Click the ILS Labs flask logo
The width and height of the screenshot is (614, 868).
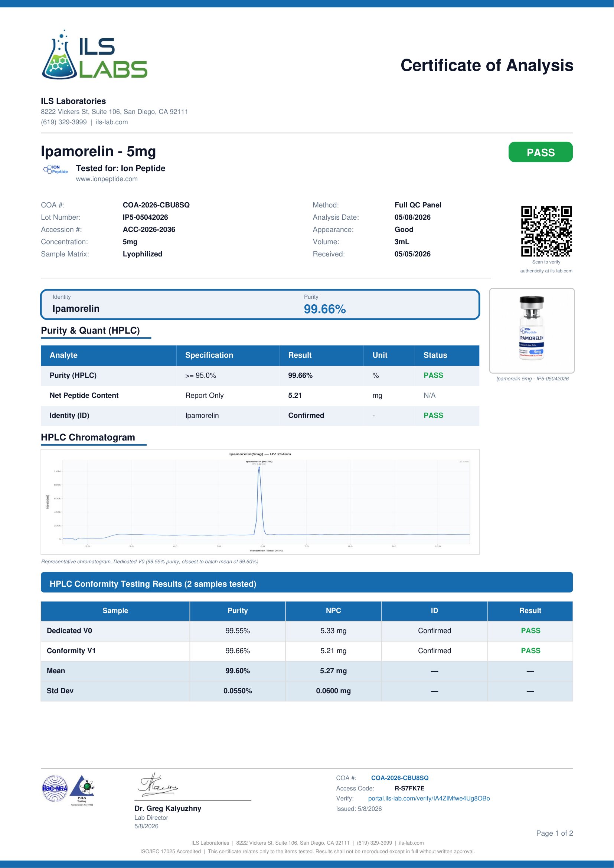(x=95, y=55)
